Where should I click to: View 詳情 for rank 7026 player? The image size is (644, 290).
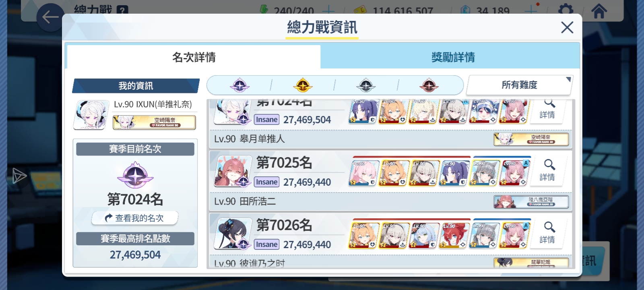point(548,233)
